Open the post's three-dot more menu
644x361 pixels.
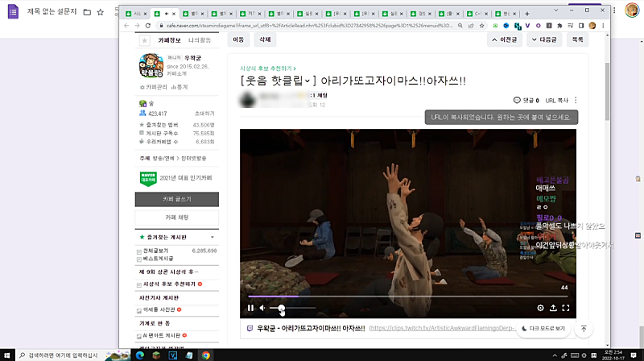pyautogui.click(x=576, y=101)
